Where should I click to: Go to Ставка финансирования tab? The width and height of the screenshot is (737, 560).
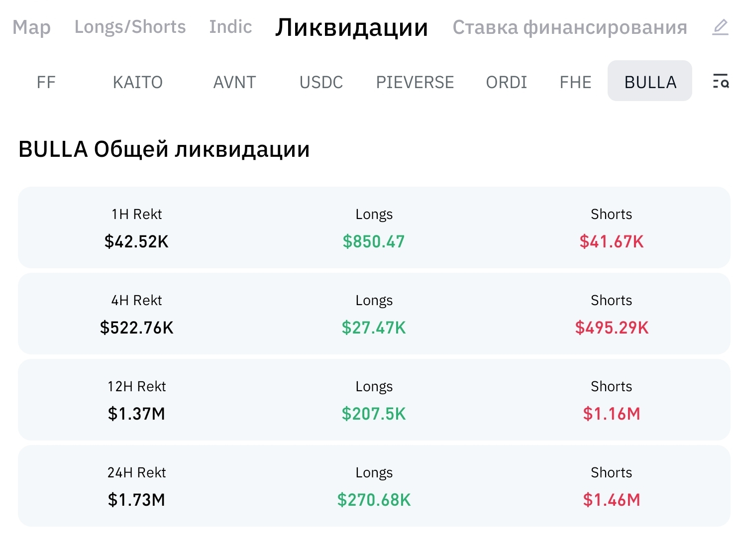569,27
